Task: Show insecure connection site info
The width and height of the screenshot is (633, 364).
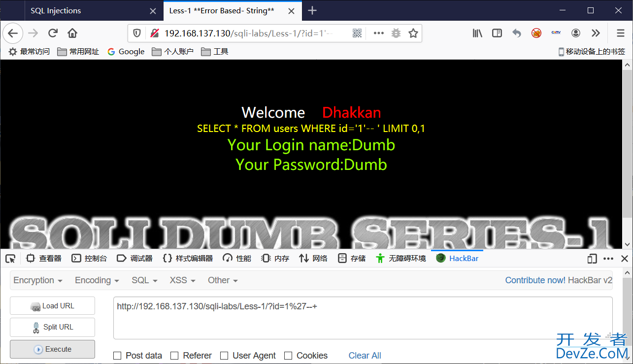Action: [154, 33]
